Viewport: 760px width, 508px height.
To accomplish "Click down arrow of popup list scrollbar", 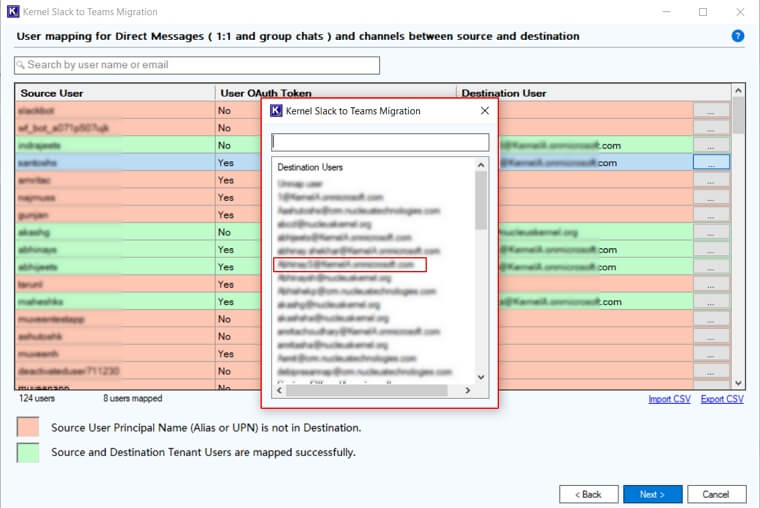I will pyautogui.click(x=481, y=377).
